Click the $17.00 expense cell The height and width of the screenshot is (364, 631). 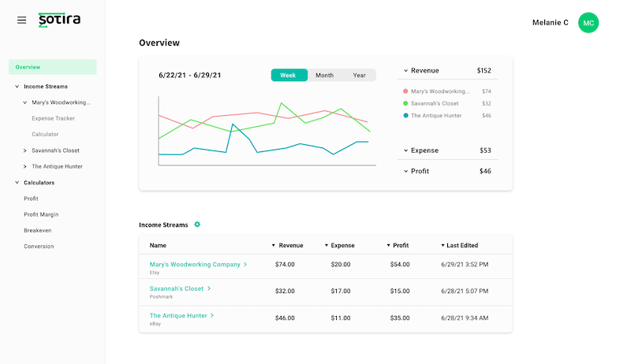(341, 291)
